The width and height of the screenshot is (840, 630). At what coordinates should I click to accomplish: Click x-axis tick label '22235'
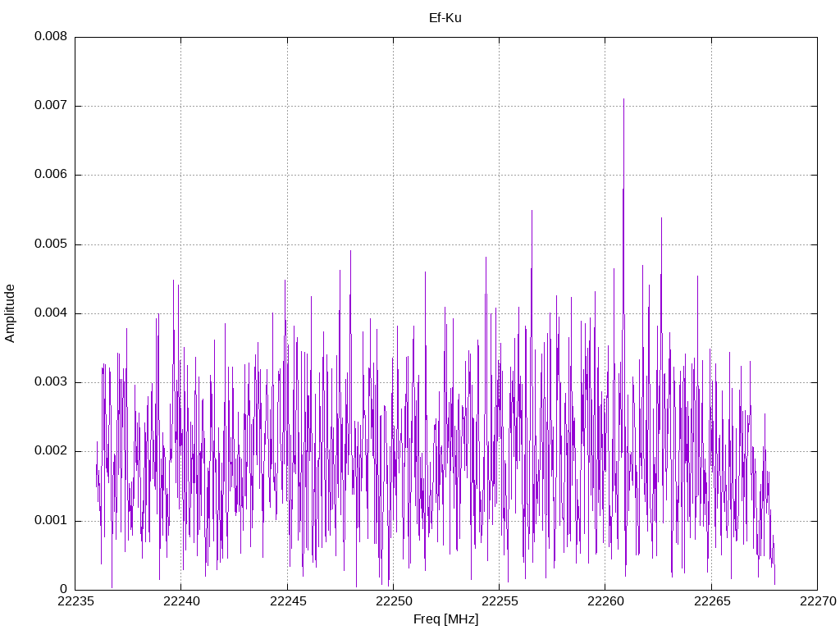[75, 601]
